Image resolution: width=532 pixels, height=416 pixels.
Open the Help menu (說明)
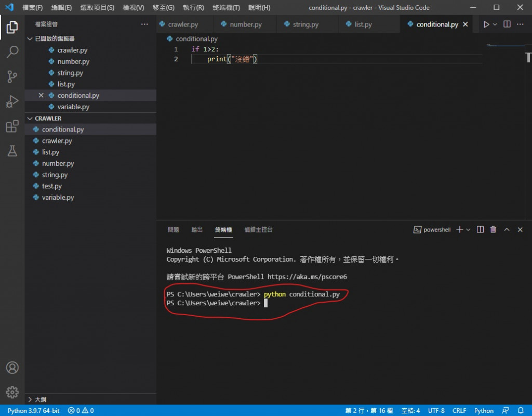260,7
